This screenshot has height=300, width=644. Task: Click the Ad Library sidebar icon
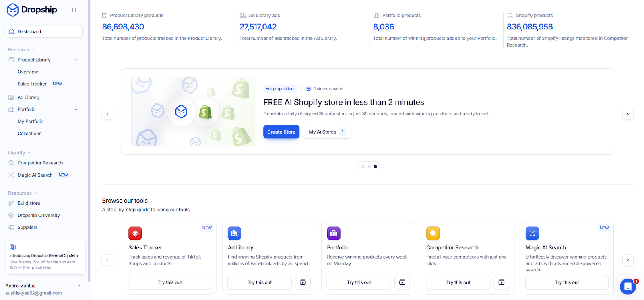tap(11, 97)
